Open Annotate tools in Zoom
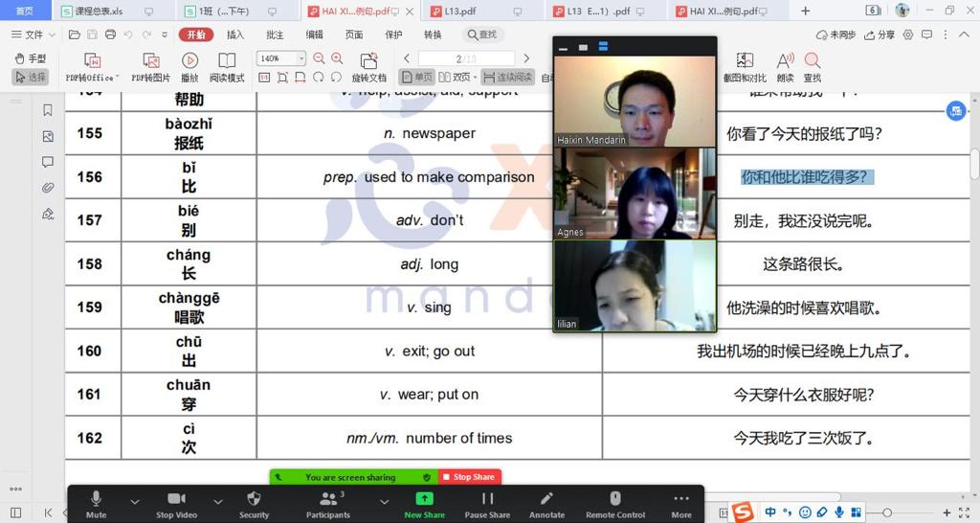 (x=546, y=504)
